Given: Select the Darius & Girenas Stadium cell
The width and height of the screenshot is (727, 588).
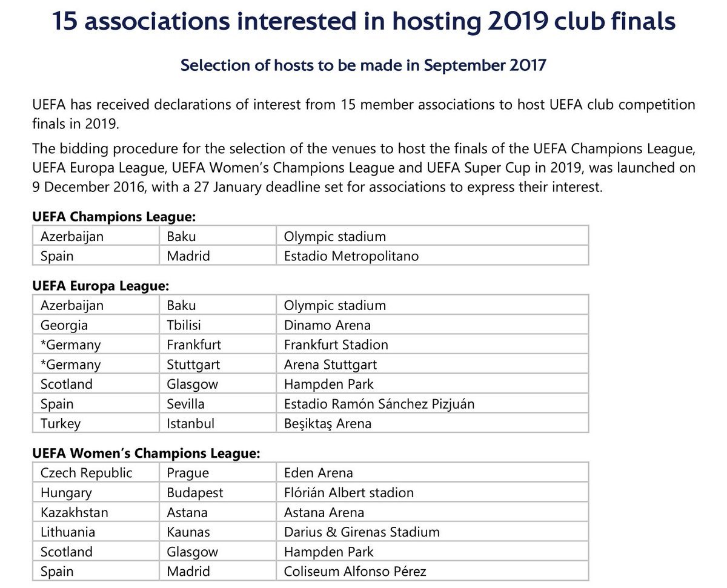Looking at the screenshot, I should coord(433,532).
